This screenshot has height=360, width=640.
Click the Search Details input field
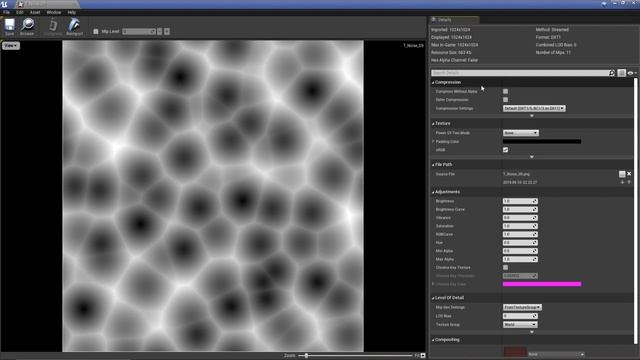coord(520,73)
